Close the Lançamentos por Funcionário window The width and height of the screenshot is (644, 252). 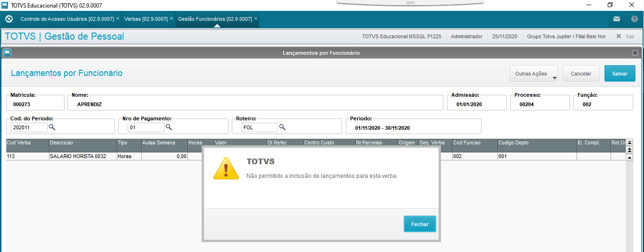635,53
